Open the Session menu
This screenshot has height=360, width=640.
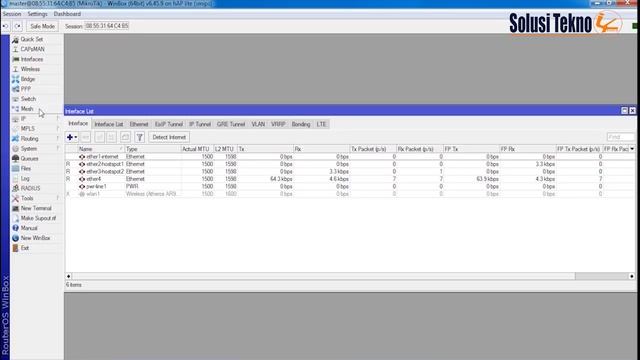(x=12, y=14)
